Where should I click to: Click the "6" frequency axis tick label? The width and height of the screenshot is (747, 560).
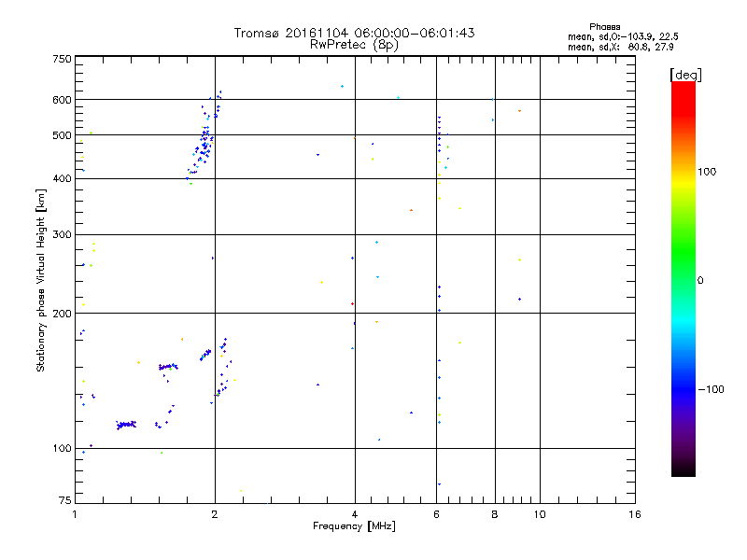tap(436, 514)
